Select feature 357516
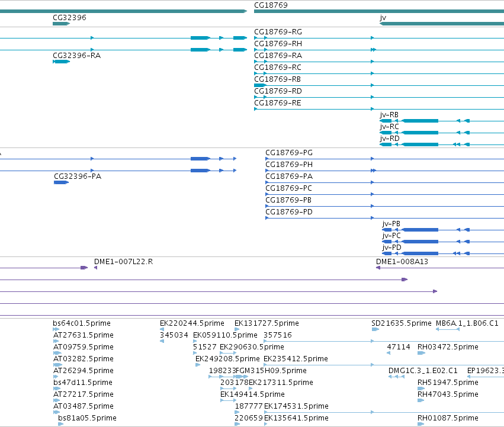Viewport: 504px width, 427px height. (278, 335)
